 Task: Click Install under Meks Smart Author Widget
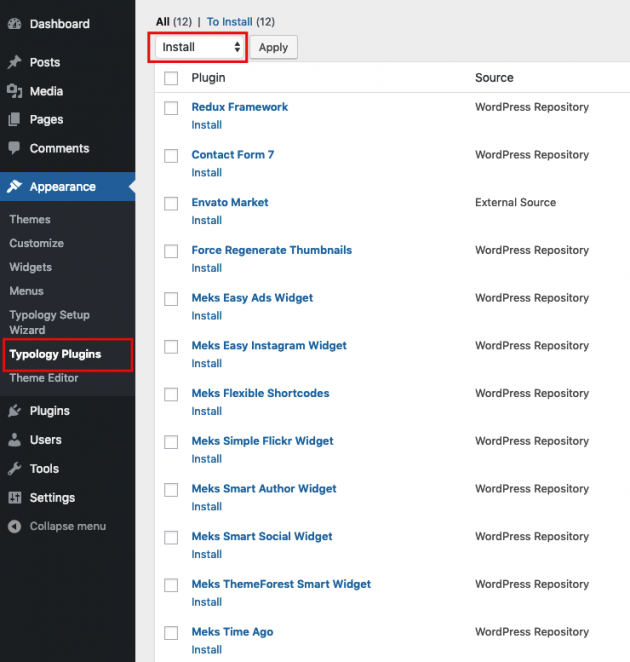pos(206,507)
